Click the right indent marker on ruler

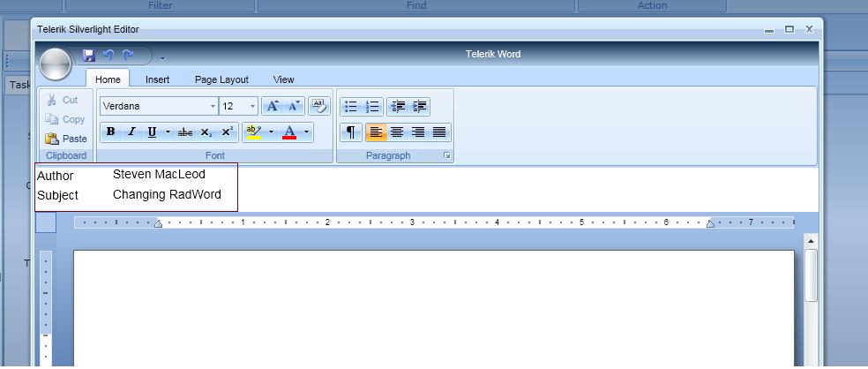coord(711,223)
